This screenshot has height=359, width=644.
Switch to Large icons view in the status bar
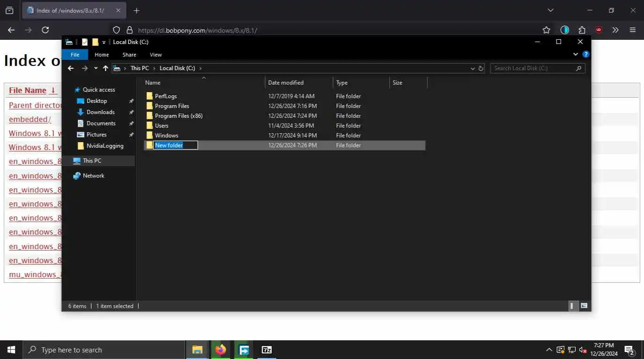pyautogui.click(x=584, y=306)
